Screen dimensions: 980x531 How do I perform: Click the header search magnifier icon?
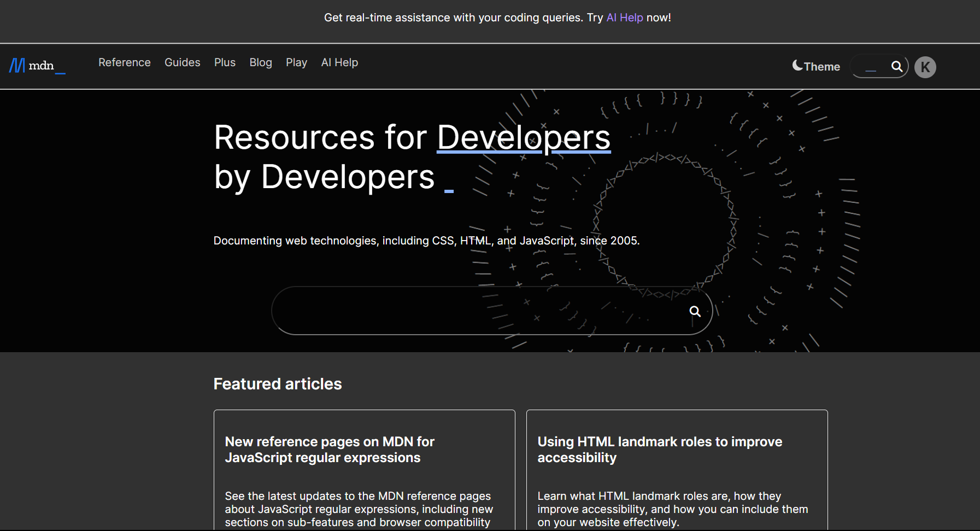click(x=896, y=66)
